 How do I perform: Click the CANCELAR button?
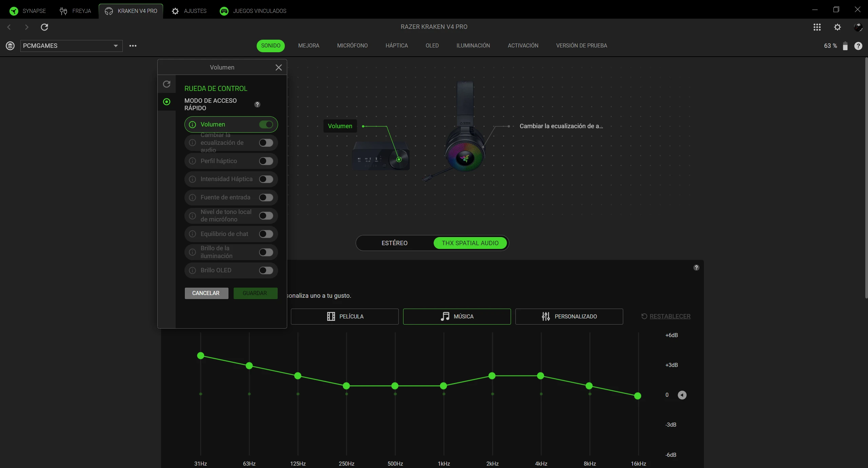[x=206, y=293]
